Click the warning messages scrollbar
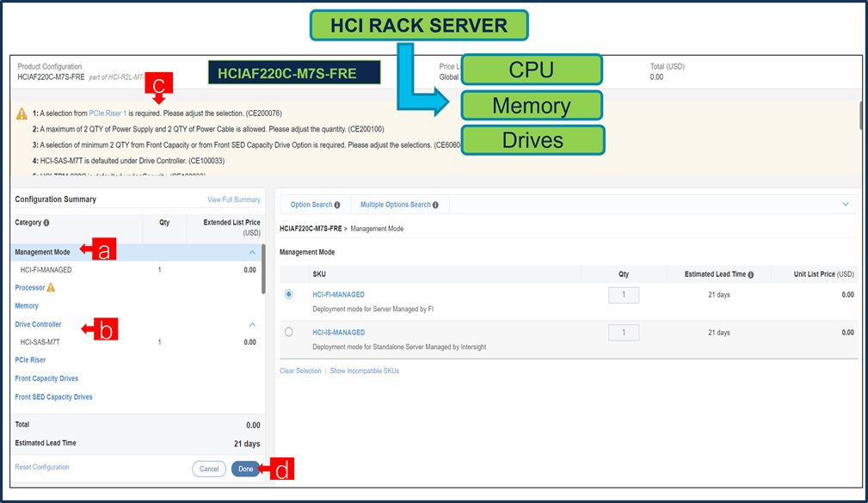 pyautogui.click(x=861, y=115)
